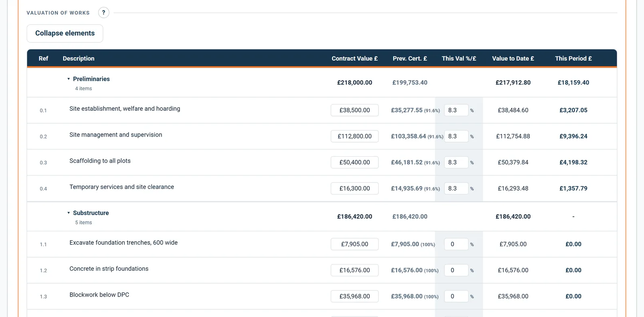Open the Valuation of Works help icon
The width and height of the screenshot is (644, 317).
click(x=103, y=12)
